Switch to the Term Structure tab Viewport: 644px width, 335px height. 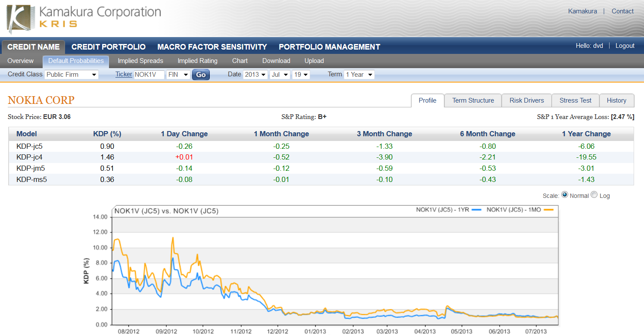click(x=473, y=100)
